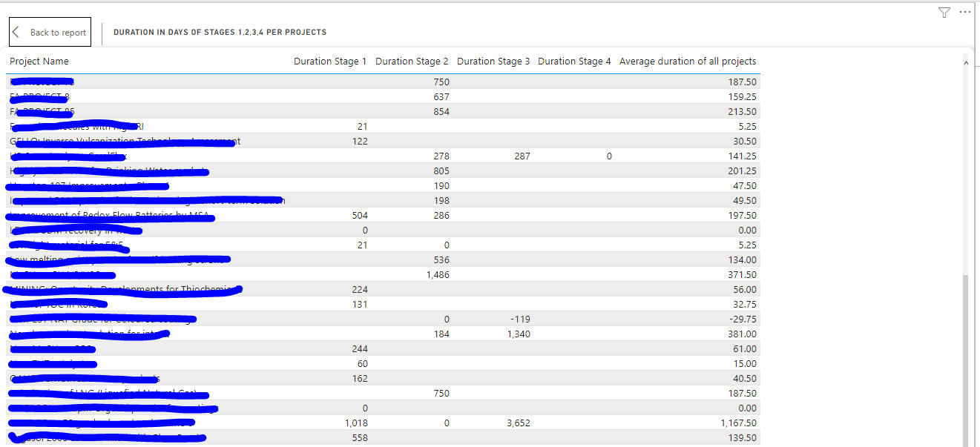Click the scroll-up arrow of the table
Screen dimensions: 980x447
click(x=966, y=64)
